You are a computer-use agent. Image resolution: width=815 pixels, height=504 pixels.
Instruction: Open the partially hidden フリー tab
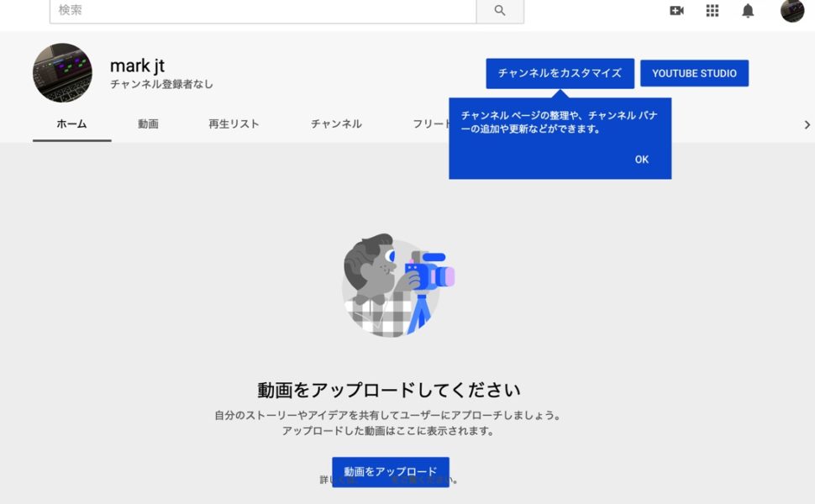click(431, 123)
